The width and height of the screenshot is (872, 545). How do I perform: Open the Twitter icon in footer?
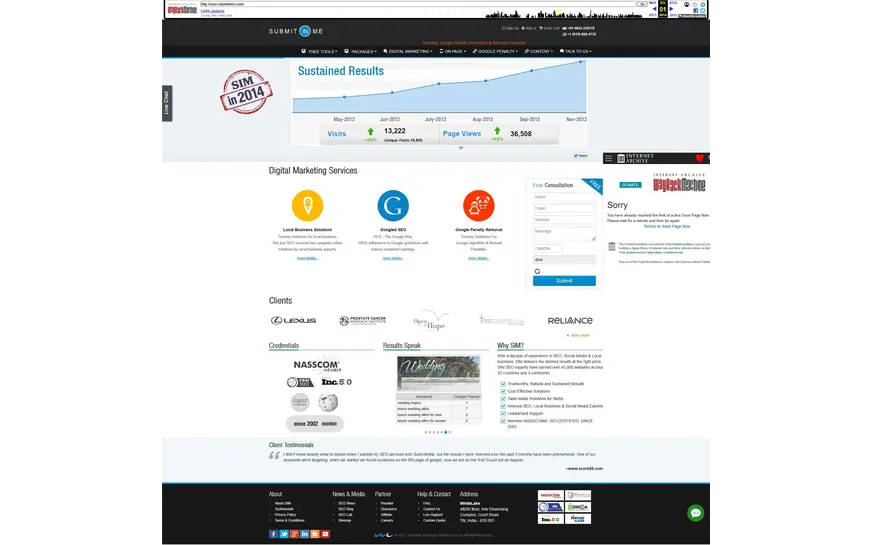pos(284,534)
